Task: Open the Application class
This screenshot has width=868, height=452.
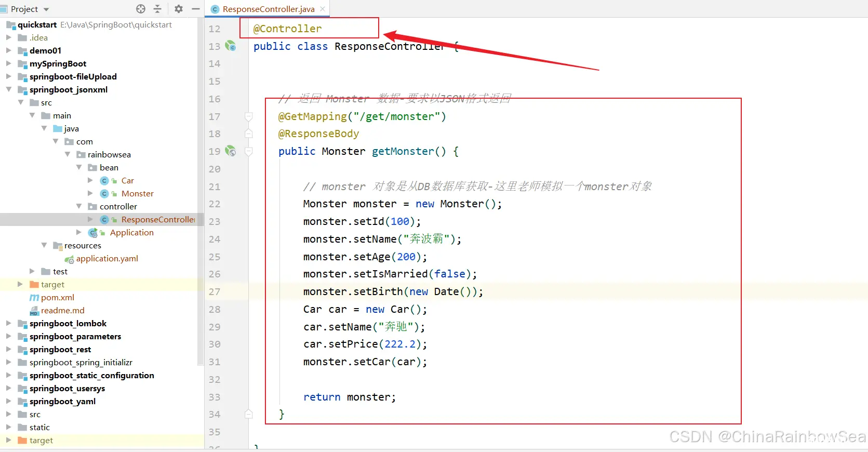Action: (x=132, y=232)
